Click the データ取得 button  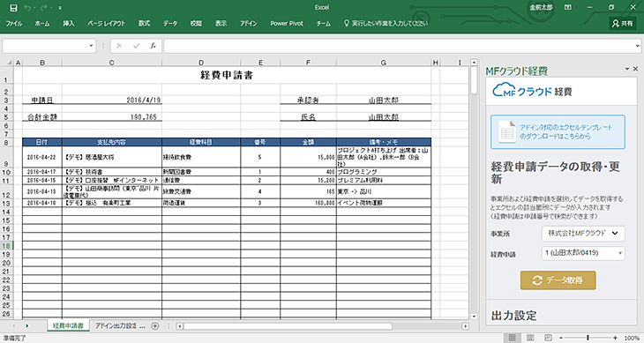[558, 280]
